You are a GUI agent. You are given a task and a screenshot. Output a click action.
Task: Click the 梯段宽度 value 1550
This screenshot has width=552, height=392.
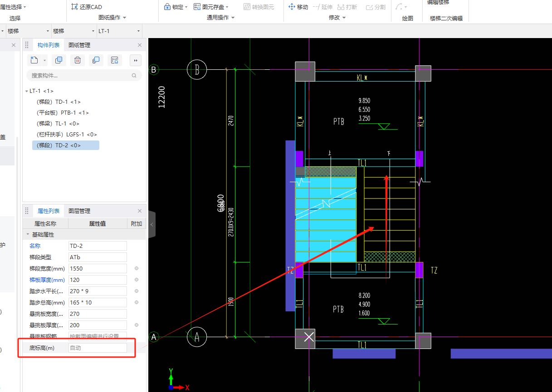point(98,268)
